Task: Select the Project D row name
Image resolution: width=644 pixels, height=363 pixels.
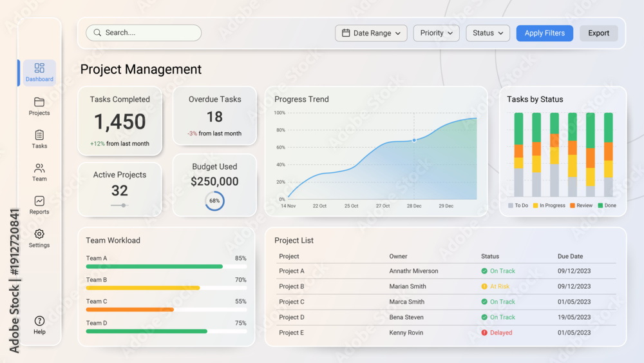Action: coord(292,317)
